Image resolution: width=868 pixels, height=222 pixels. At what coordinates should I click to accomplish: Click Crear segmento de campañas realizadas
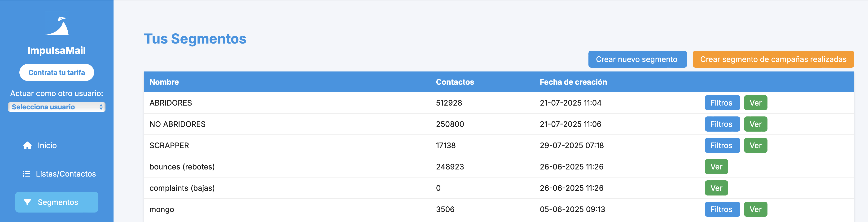(773, 59)
